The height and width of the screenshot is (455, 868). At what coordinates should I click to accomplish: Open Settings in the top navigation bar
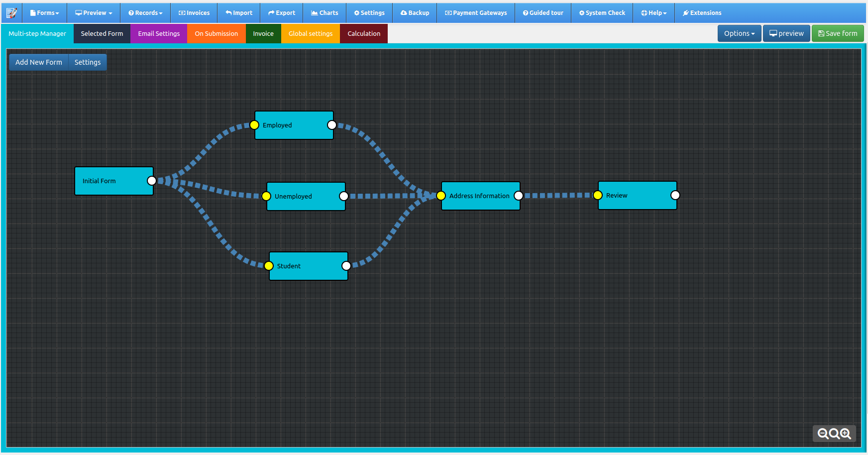tap(369, 13)
